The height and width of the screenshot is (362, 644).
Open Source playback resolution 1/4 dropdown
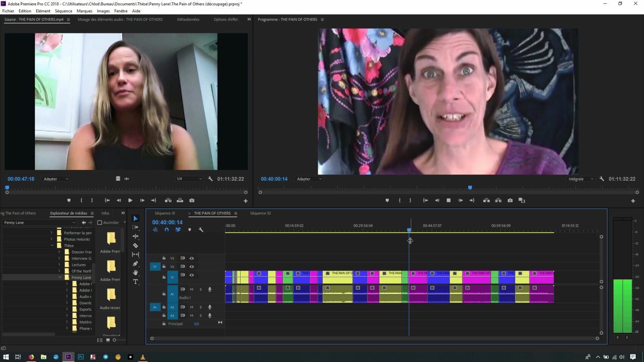189,179
